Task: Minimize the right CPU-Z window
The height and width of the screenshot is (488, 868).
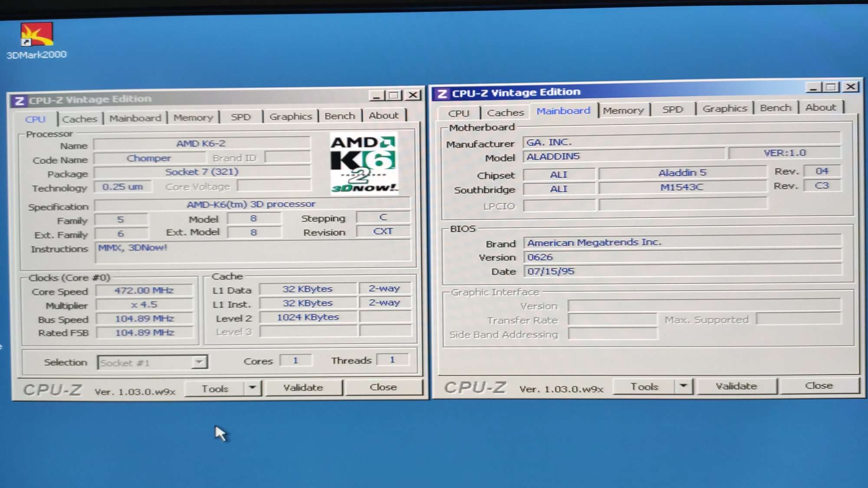Action: [813, 87]
